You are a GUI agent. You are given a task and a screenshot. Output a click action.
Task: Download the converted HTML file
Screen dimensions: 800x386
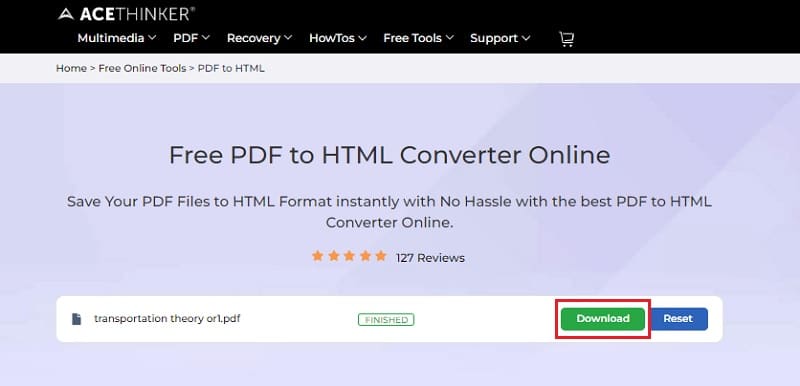(603, 319)
